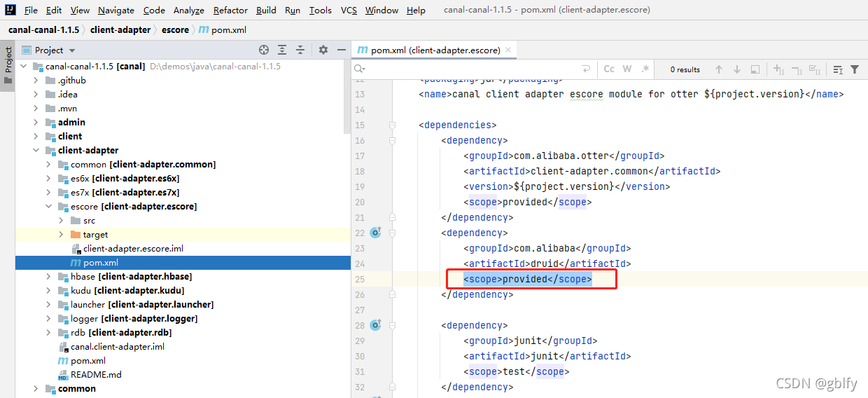Select selected pom.xml under escore in tree
Image resolution: width=868 pixels, height=398 pixels.
[x=183, y=262]
